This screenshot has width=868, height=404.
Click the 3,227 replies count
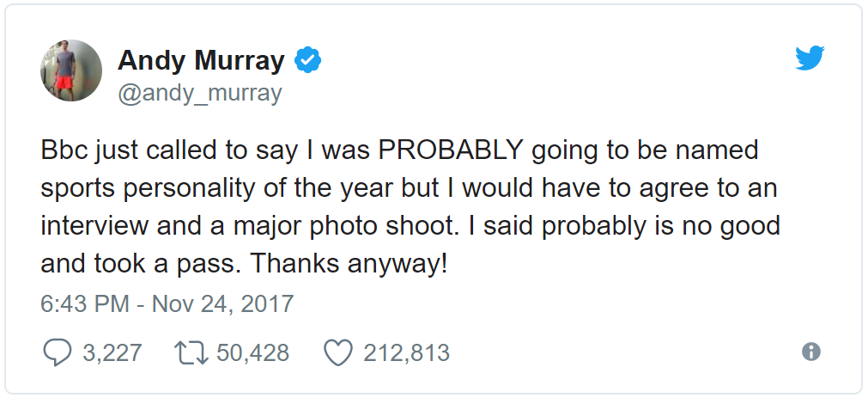112,352
